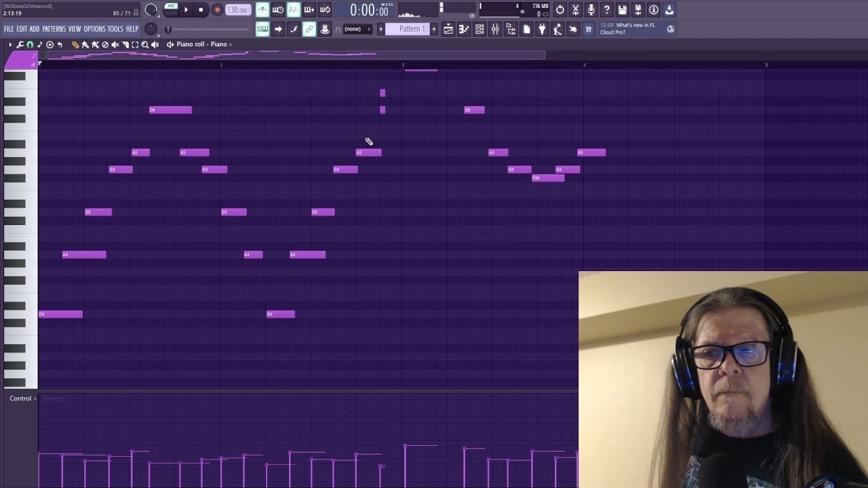Select the Playback scrub speaker tool
This screenshot has height=488, width=868.
(x=155, y=44)
